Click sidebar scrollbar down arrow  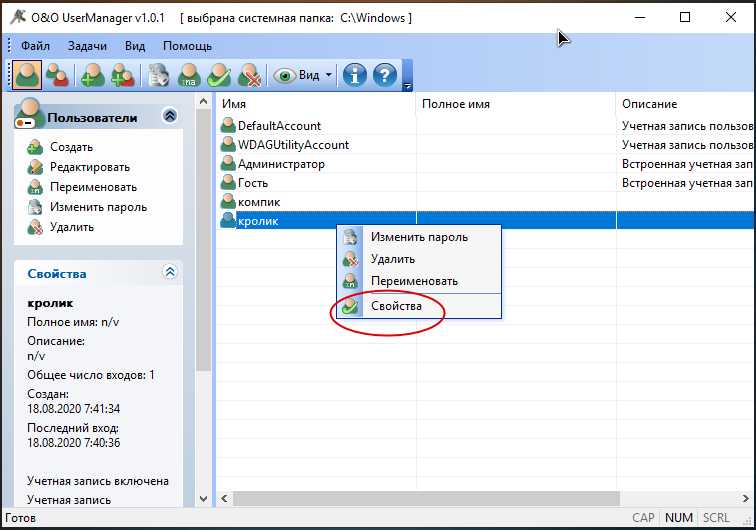(203, 499)
